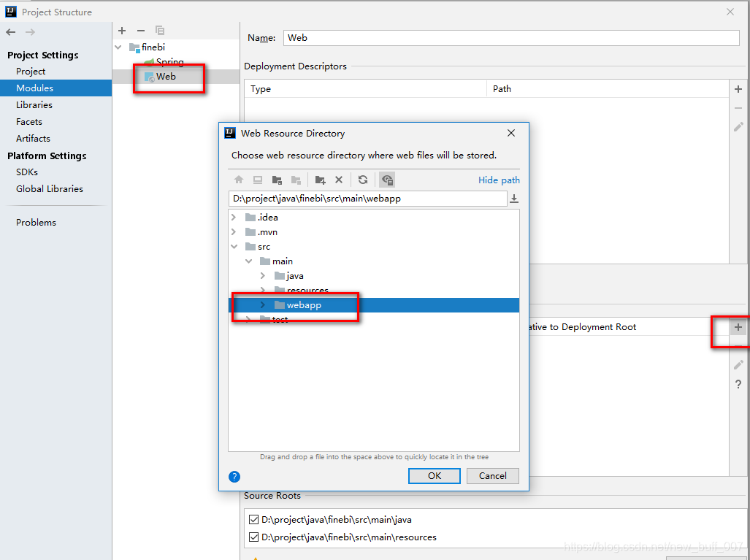Click the minus icon to remove a module

(140, 31)
